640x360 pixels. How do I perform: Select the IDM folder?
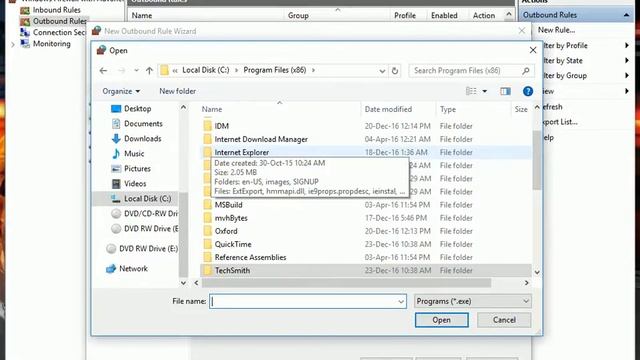click(x=222, y=126)
